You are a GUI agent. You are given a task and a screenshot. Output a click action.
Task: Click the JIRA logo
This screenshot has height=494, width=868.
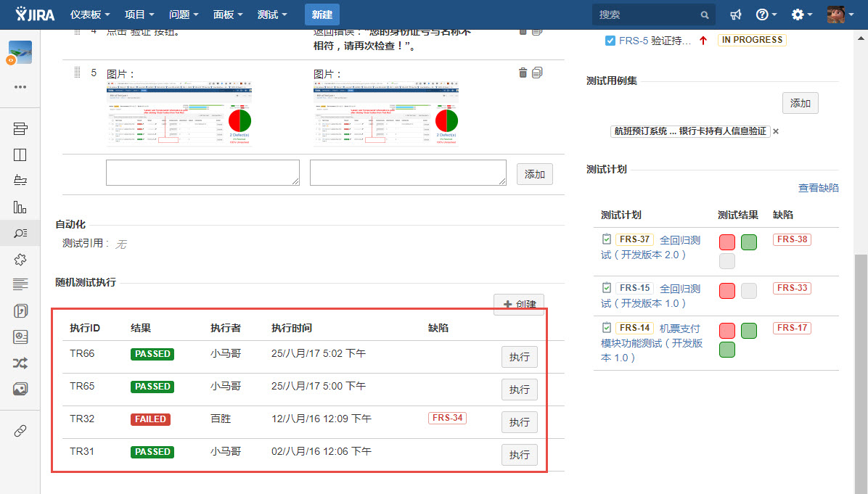[35, 15]
